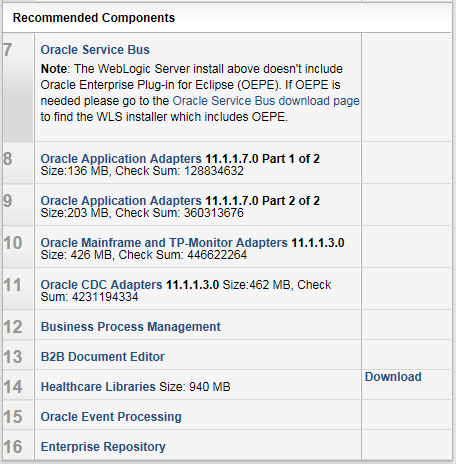Click the row number 11
The image size is (456, 464).
pos(12,285)
